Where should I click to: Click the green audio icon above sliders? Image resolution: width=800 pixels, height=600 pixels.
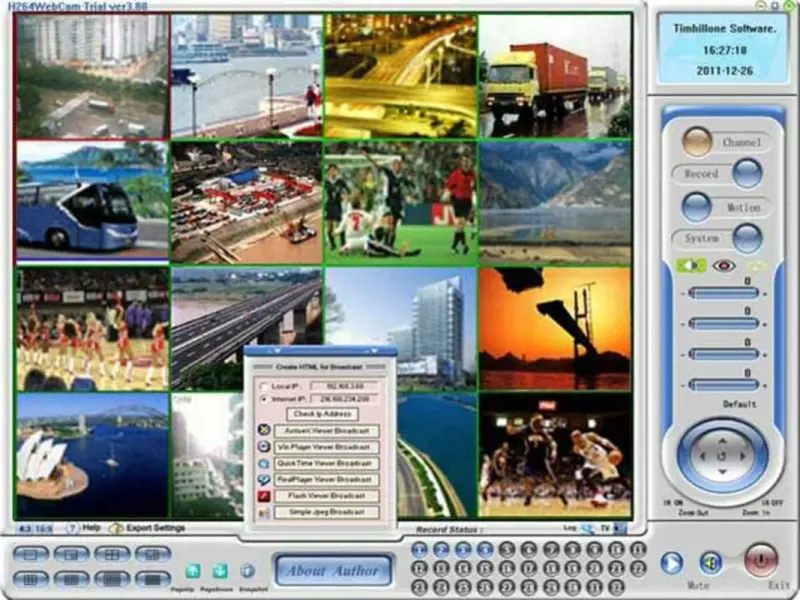pos(691,266)
